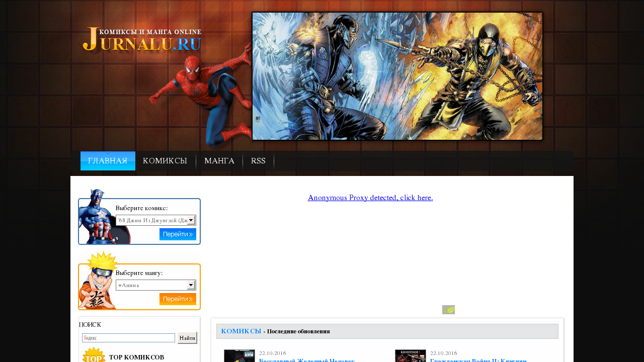644x362 pixels.
Task: Open the manga selection dropdown
Action: point(155,285)
